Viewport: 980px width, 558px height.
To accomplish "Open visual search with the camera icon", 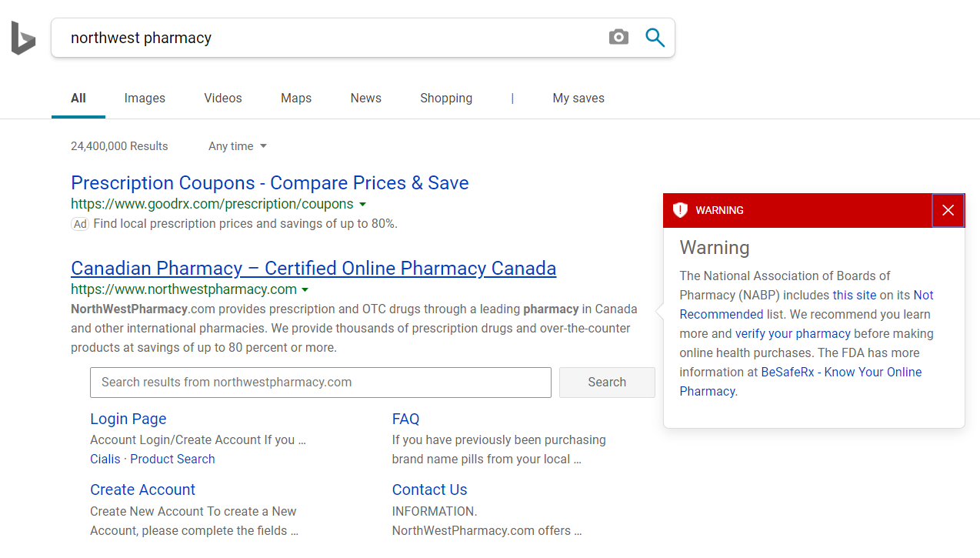I will (x=618, y=36).
